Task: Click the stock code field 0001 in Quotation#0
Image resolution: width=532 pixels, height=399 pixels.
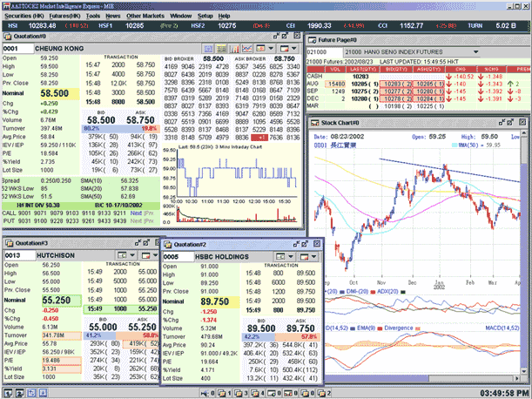Action: pos(17,49)
